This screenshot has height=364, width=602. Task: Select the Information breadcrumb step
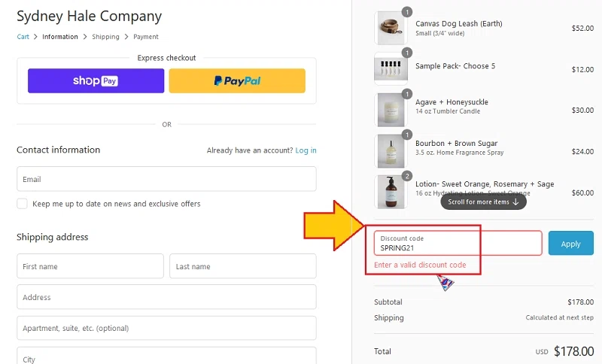click(60, 37)
